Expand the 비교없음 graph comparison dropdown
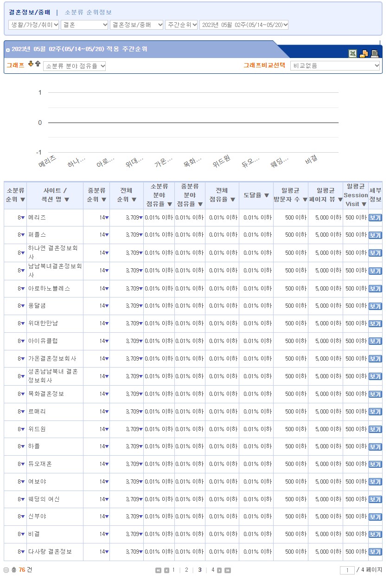Viewport: 390px width, 588px height. click(335, 66)
